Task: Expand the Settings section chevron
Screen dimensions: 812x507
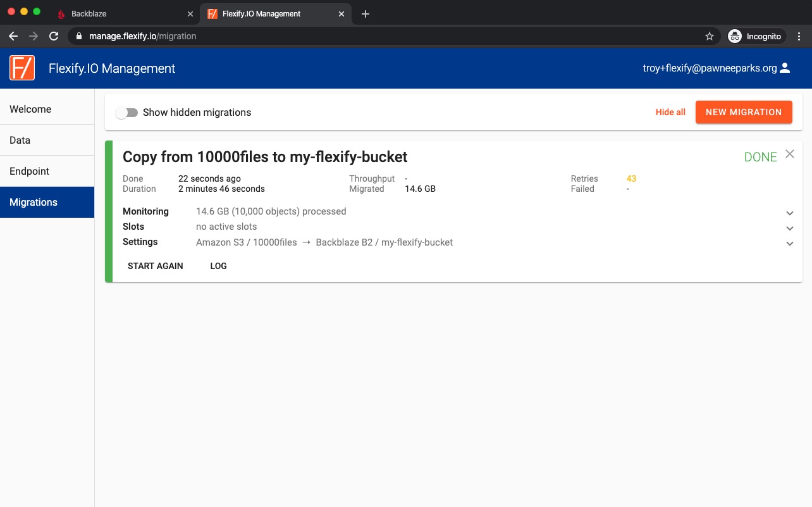Action: [790, 244]
